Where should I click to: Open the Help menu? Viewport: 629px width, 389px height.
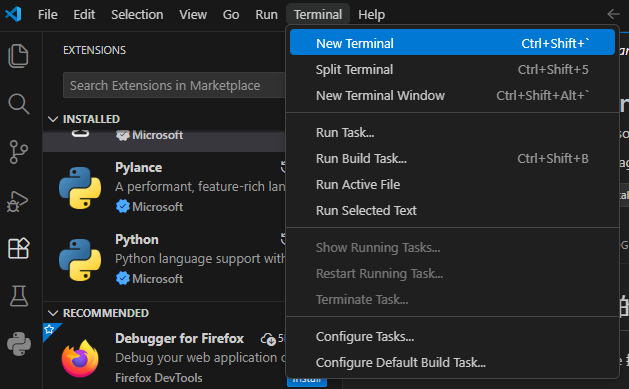[371, 14]
